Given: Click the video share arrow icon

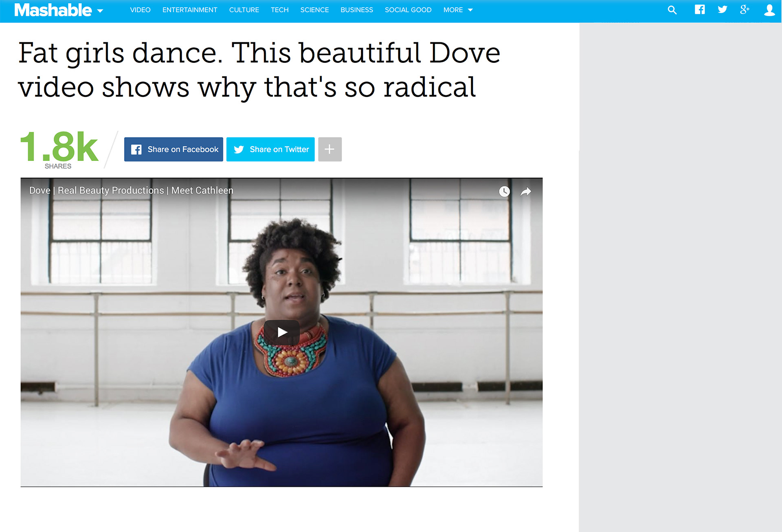Looking at the screenshot, I should coord(526,191).
